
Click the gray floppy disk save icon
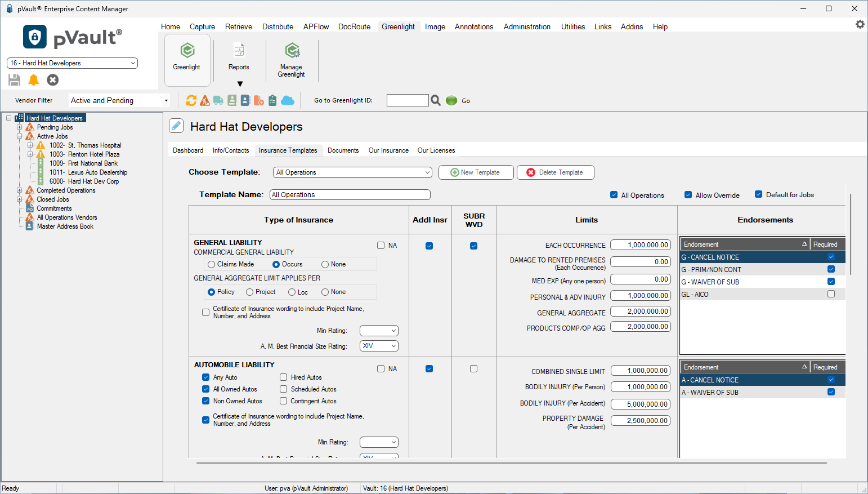tap(15, 80)
